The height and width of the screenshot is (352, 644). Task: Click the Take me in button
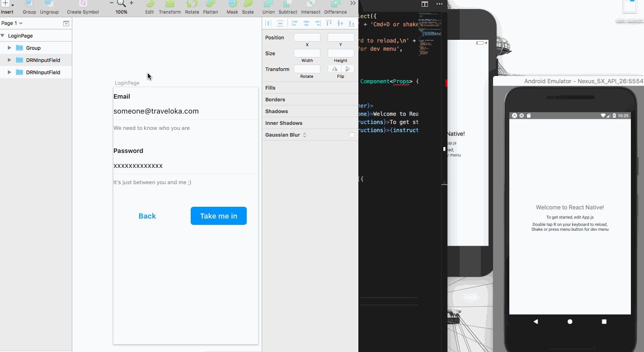219,216
